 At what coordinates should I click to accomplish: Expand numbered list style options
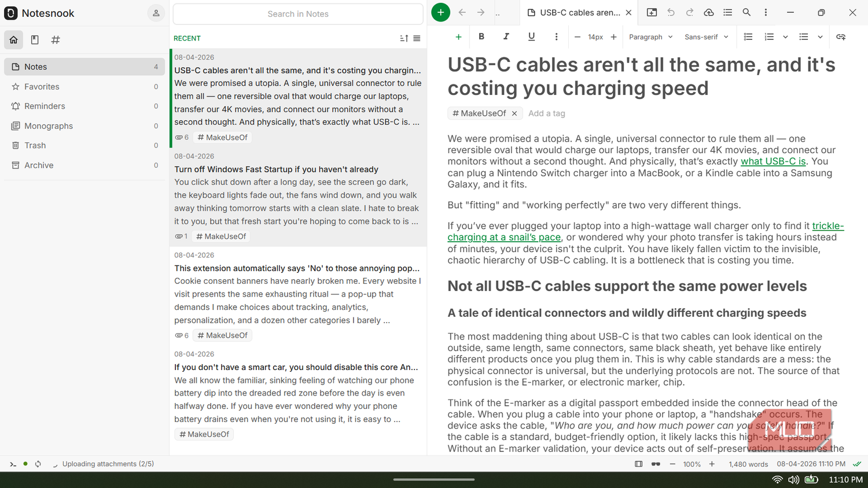tap(785, 37)
